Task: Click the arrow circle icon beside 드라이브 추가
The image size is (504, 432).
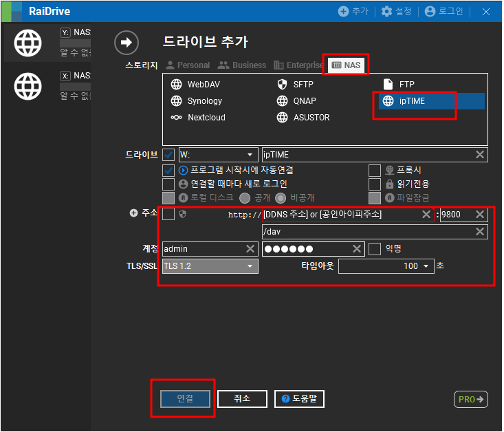Action: click(127, 43)
